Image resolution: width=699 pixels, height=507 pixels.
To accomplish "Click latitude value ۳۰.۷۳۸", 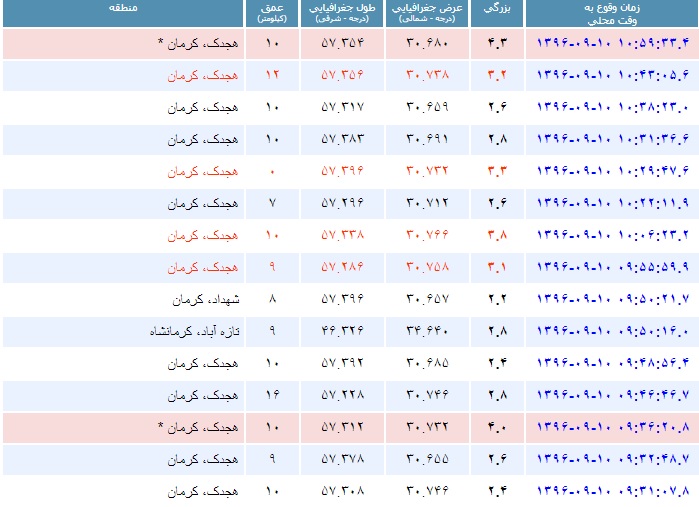I will click(x=427, y=75).
